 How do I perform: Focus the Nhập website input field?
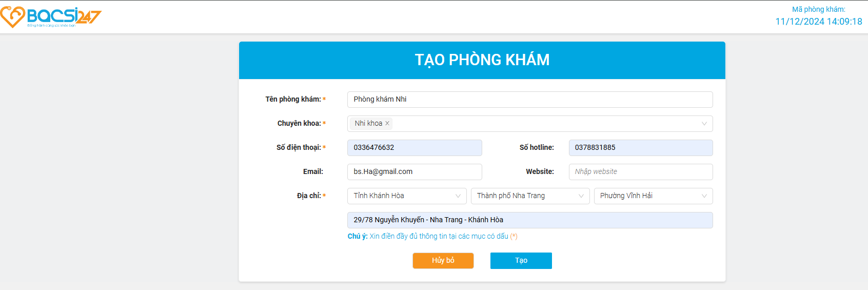[641, 172]
